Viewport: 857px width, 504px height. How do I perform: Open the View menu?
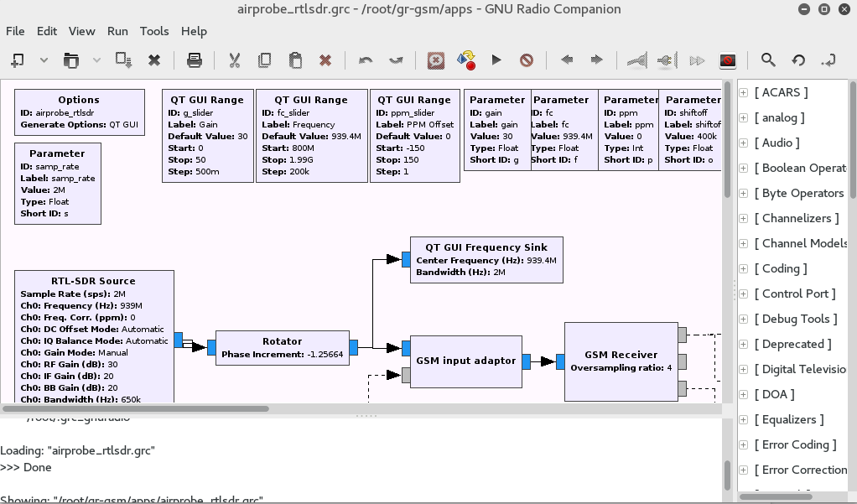(82, 31)
